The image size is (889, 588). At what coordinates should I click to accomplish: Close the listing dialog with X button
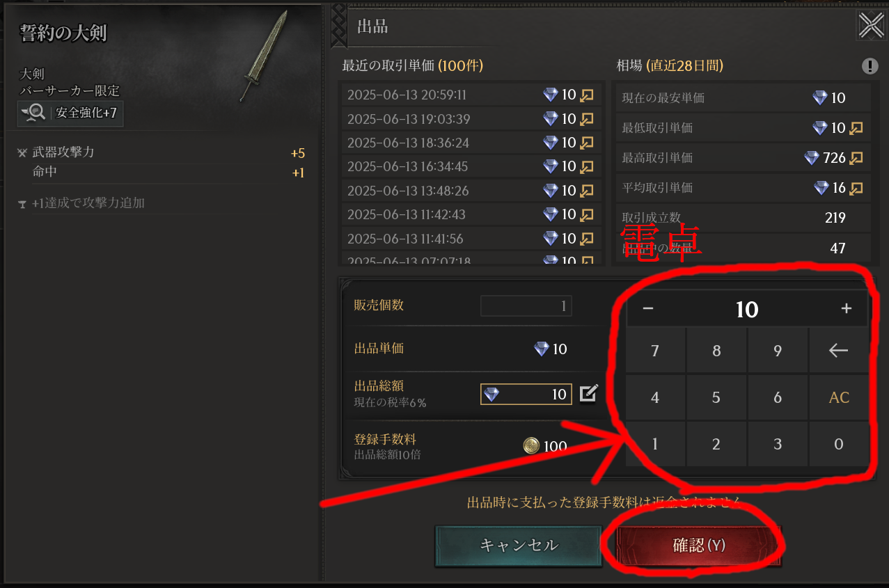pyautogui.click(x=872, y=26)
